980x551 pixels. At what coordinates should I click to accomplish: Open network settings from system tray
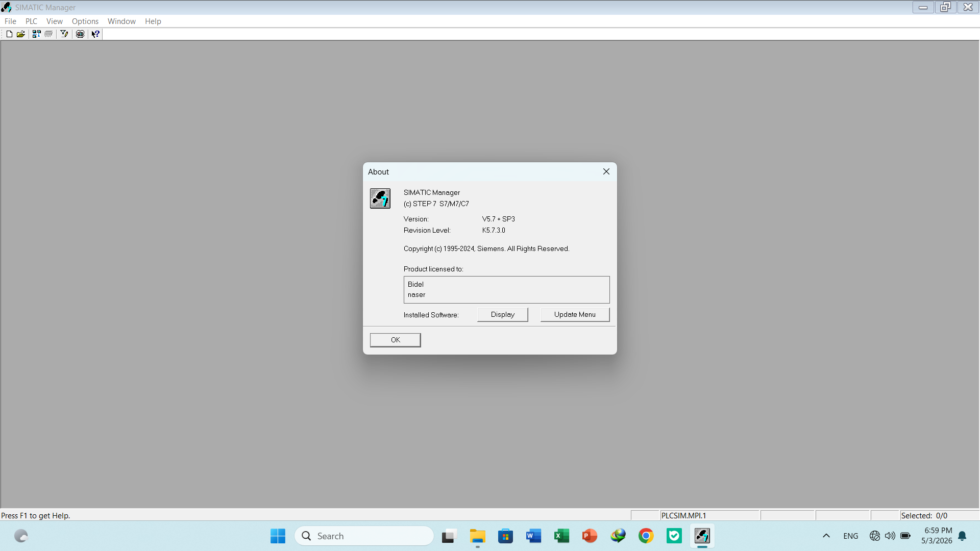(x=875, y=536)
